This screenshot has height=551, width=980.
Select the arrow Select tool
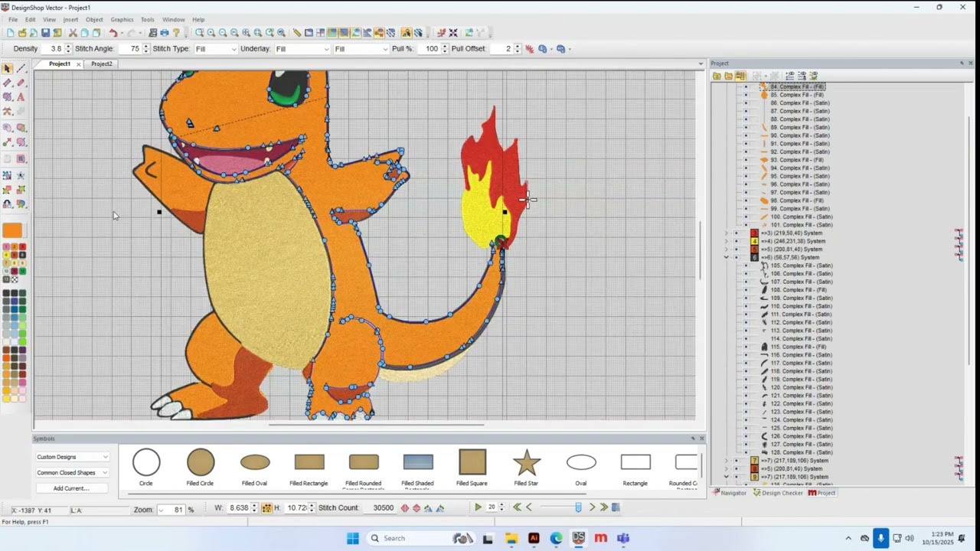7,69
